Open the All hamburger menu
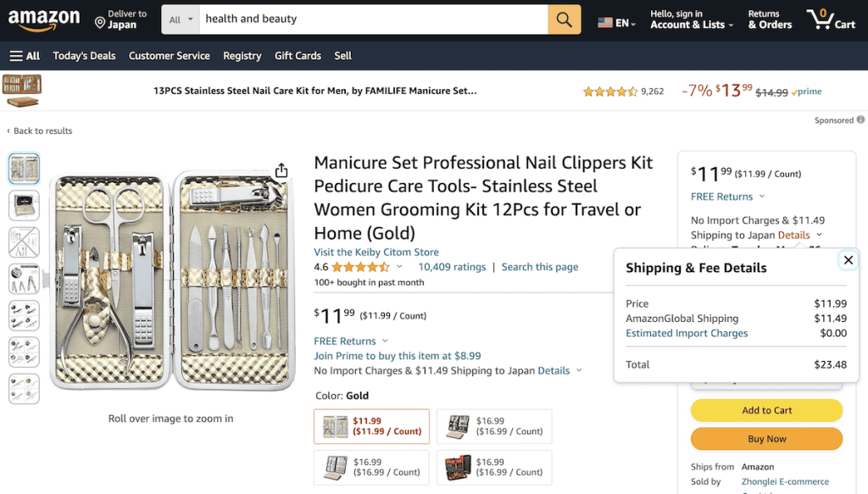Viewport: 868px width, 494px height. coord(24,56)
